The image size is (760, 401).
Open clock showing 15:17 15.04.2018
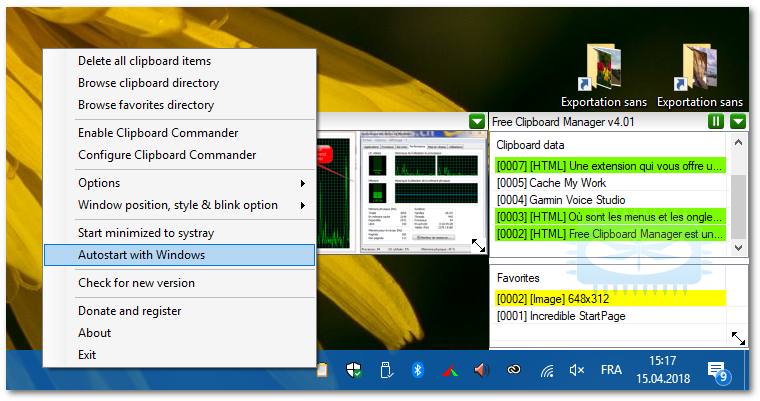coord(663,369)
